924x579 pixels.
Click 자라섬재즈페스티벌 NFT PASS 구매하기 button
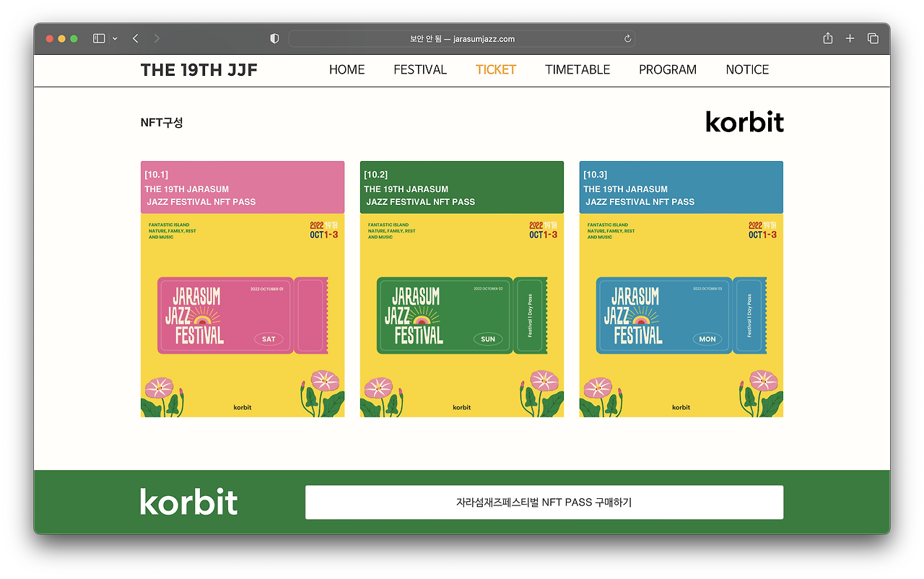click(x=544, y=502)
